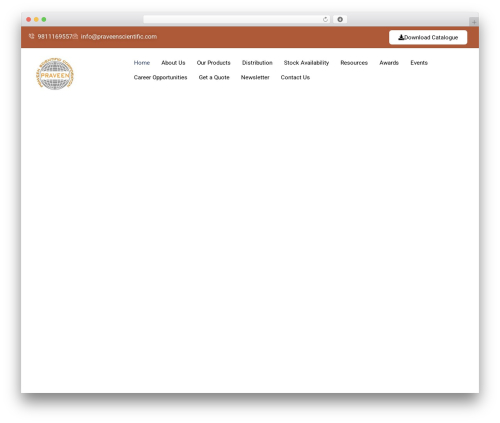
Task: Click the Praveen globe logo
Action: (55, 74)
